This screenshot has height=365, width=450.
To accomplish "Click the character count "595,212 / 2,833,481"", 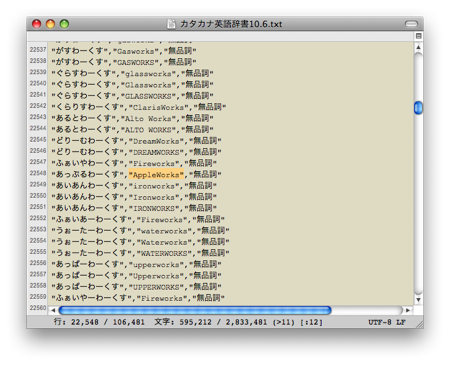I will tap(223, 322).
